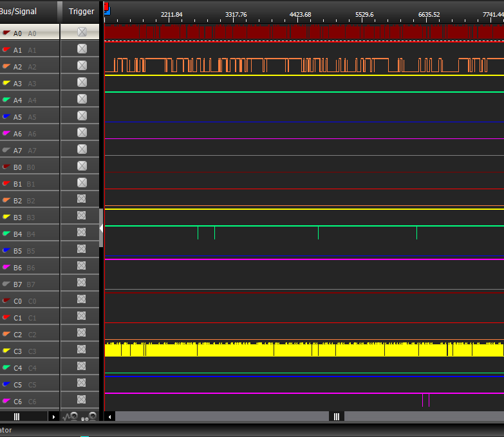Click the magenta C6 channel icon
This screenshot has width=504, height=437.
pos(6,401)
